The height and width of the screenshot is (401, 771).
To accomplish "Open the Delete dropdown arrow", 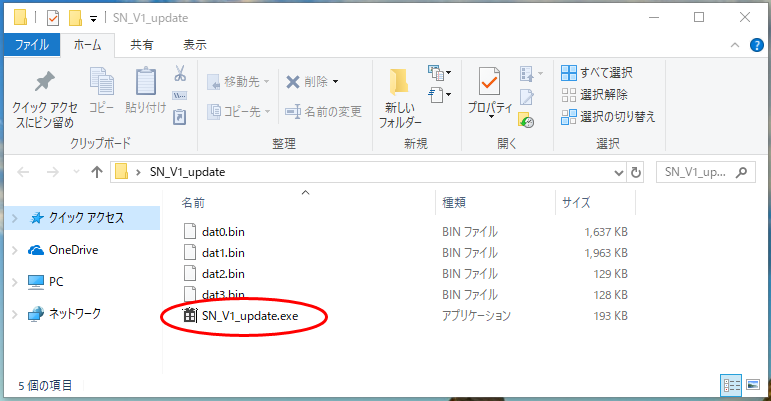I will coord(335,82).
